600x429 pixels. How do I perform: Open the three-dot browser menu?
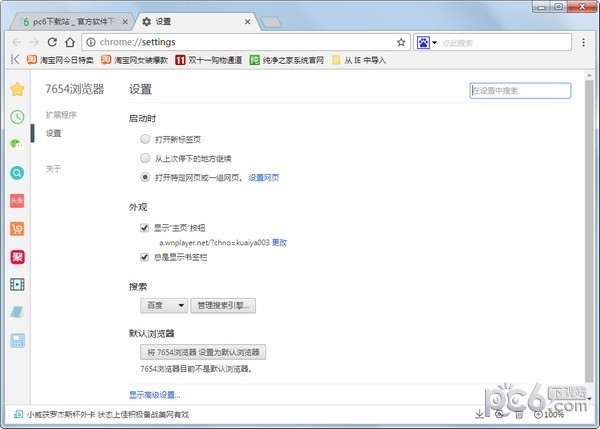(x=584, y=42)
